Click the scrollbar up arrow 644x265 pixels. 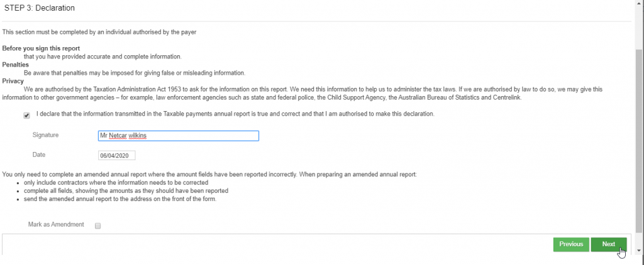[x=639, y=4]
